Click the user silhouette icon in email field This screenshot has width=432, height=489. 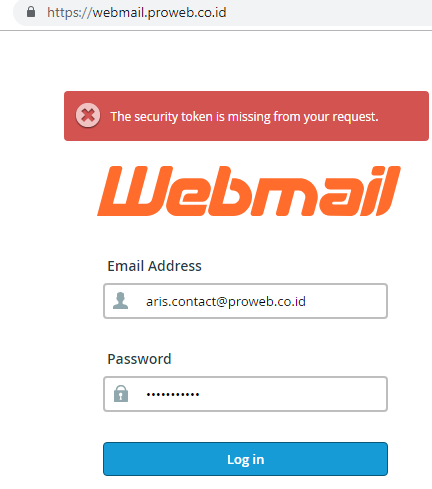click(x=120, y=301)
